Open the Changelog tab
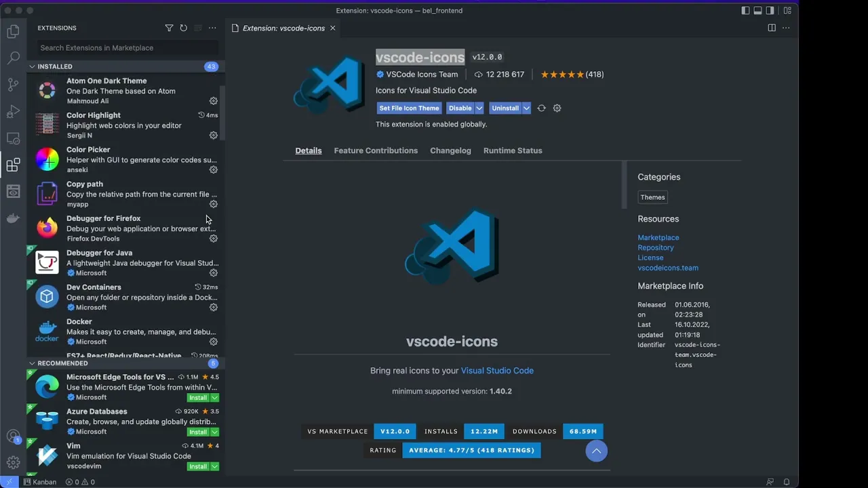Viewport: 868px width, 488px height. pyautogui.click(x=450, y=150)
